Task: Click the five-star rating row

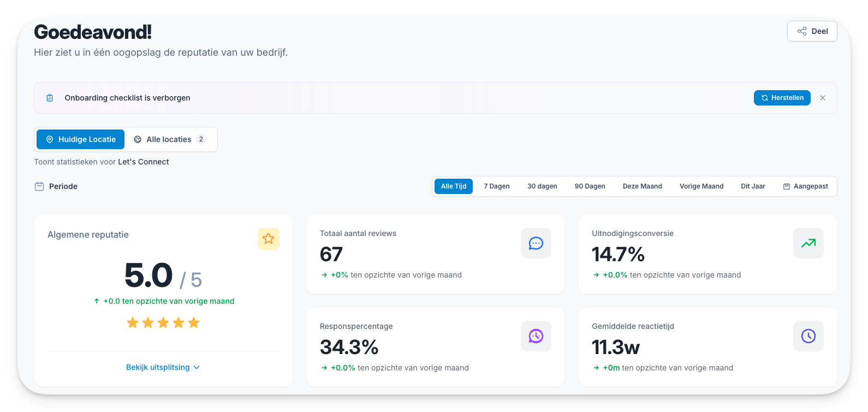Action: click(163, 323)
